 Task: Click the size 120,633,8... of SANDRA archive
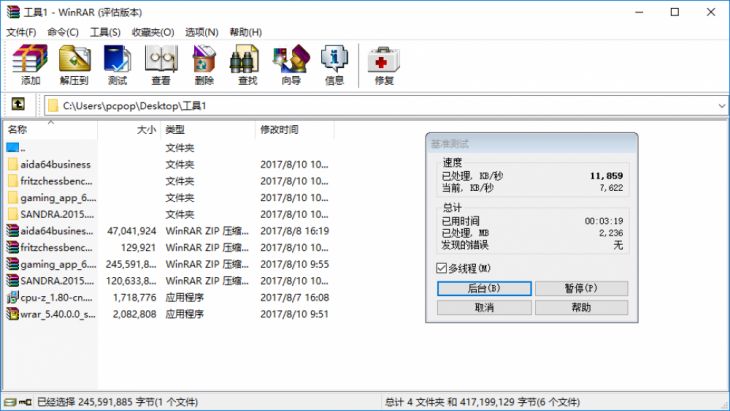tap(131, 281)
